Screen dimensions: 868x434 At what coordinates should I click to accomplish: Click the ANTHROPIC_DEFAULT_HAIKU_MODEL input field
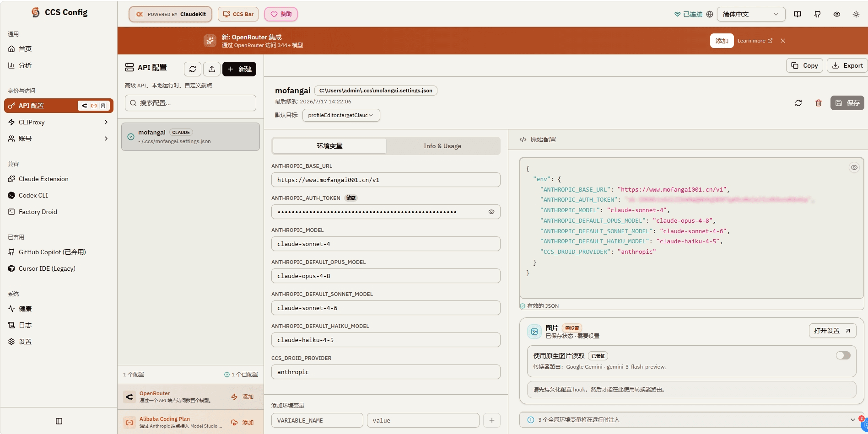pos(386,340)
